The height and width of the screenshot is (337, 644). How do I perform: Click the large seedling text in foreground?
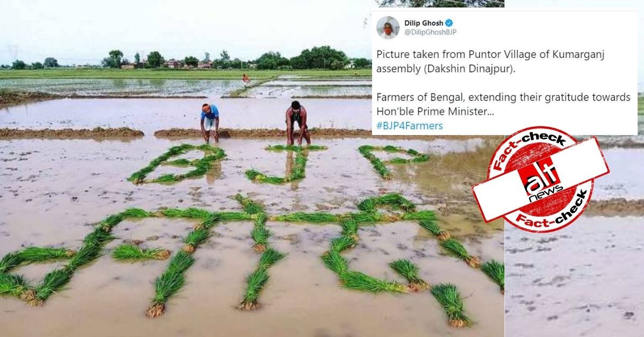252,258
